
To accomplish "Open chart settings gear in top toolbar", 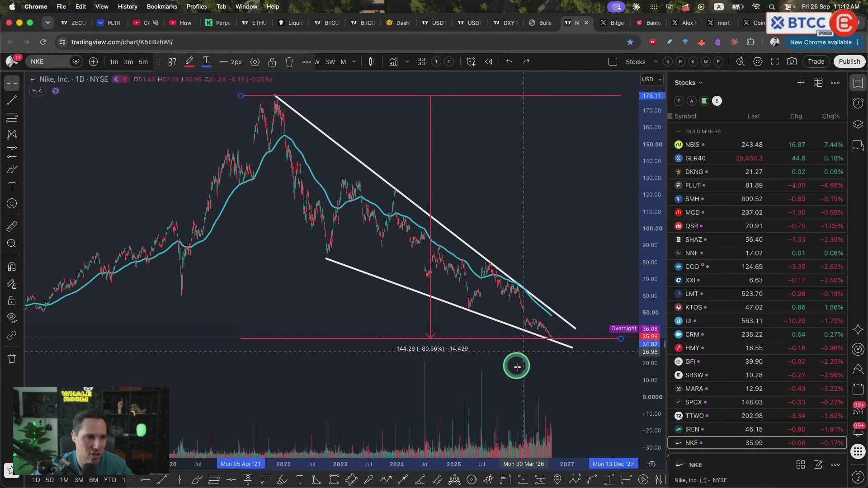I will point(758,62).
